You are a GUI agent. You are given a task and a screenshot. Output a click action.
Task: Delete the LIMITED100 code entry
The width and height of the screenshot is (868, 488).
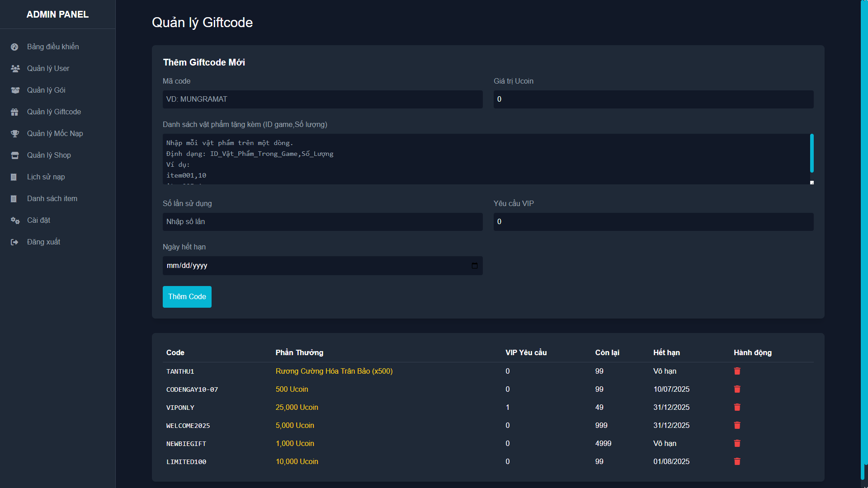(x=737, y=461)
